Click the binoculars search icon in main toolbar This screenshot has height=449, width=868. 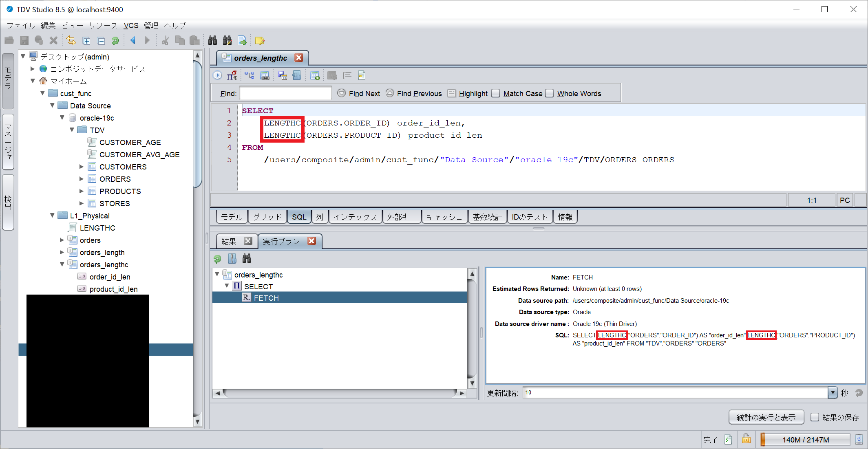pos(212,40)
